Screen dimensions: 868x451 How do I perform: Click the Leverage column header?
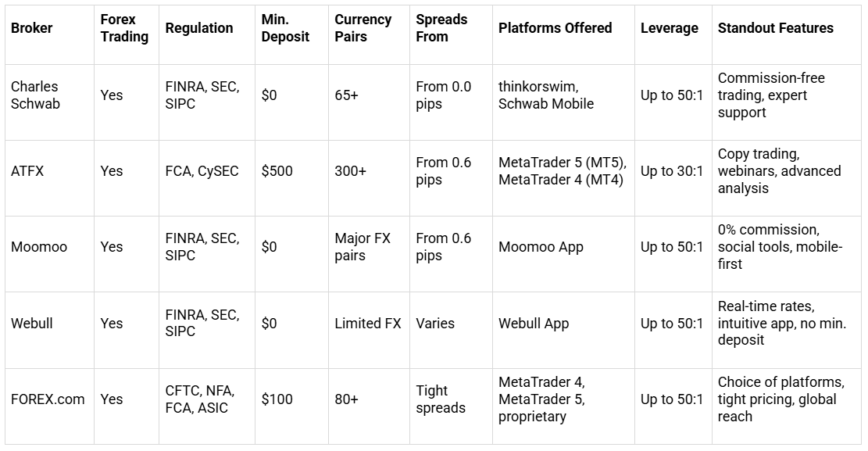click(669, 28)
